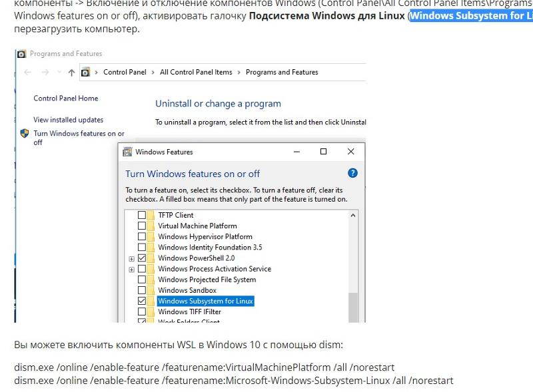The height and width of the screenshot is (392, 533).
Task: Toggle the Windows Subsystem for Linux checkbox
Action: [142, 301]
